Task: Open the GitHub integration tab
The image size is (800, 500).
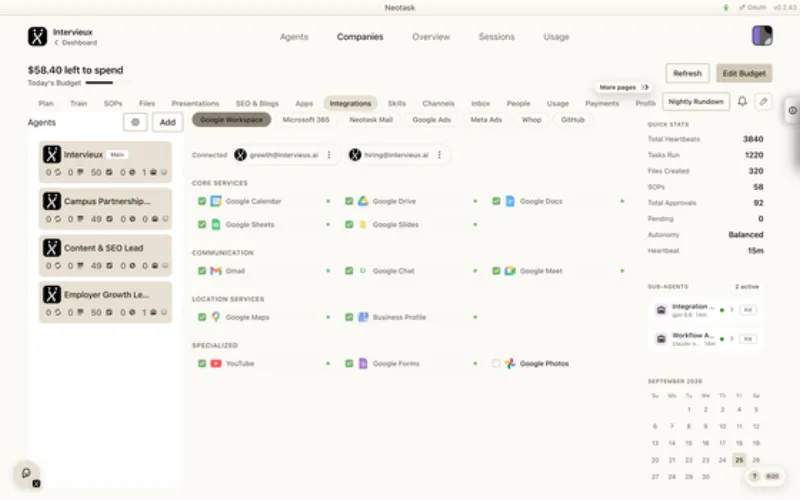Action: click(x=572, y=120)
